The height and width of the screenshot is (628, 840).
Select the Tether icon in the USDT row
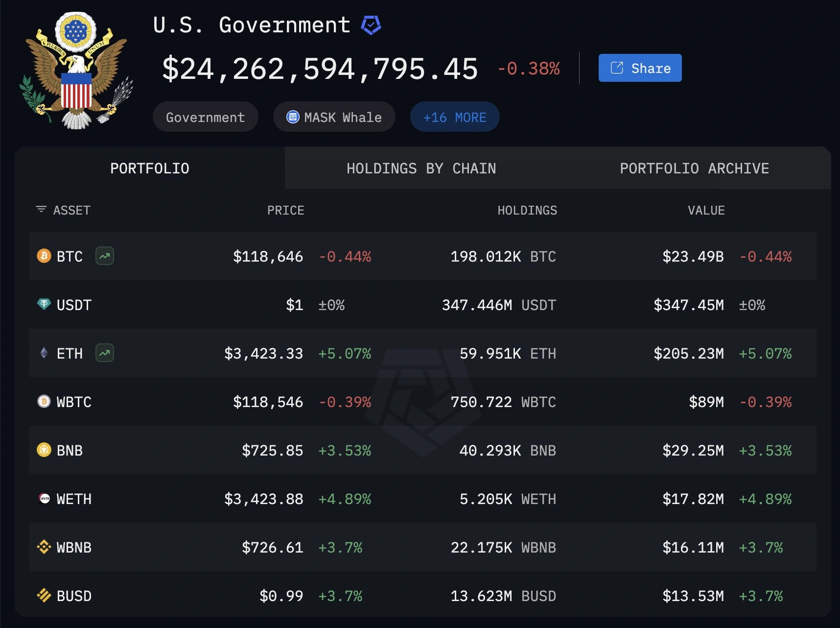(43, 305)
